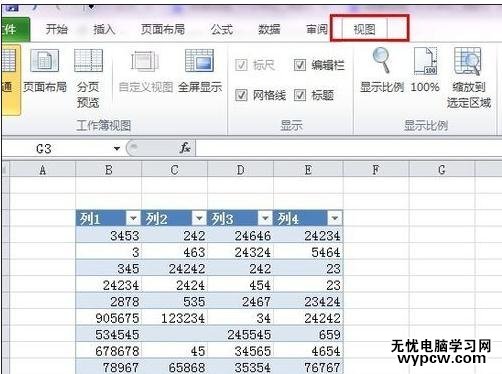This screenshot has height=374, width=502.
Task: Select the normal view button
Action: 10,80
